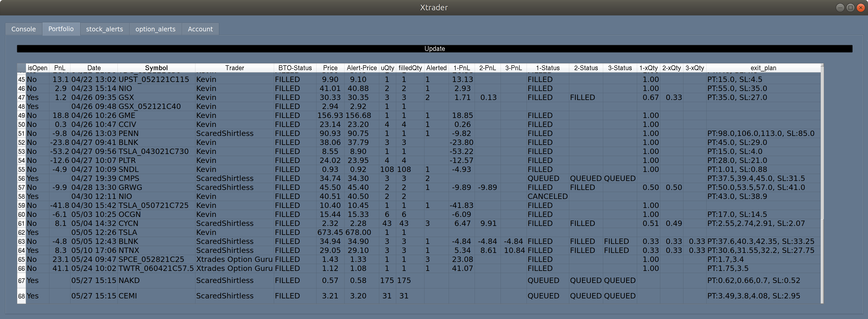Click the Xtrades Option Guru cell for SPCE
The image size is (868, 319).
(x=234, y=259)
